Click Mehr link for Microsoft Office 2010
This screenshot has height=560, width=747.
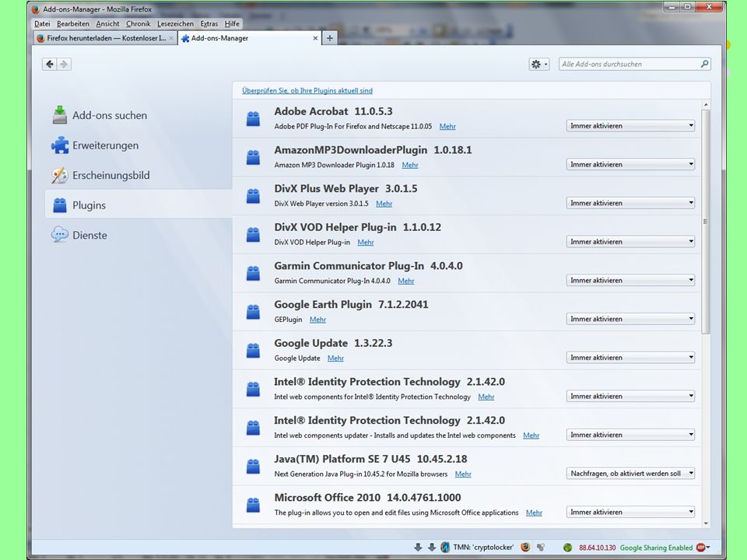534,513
